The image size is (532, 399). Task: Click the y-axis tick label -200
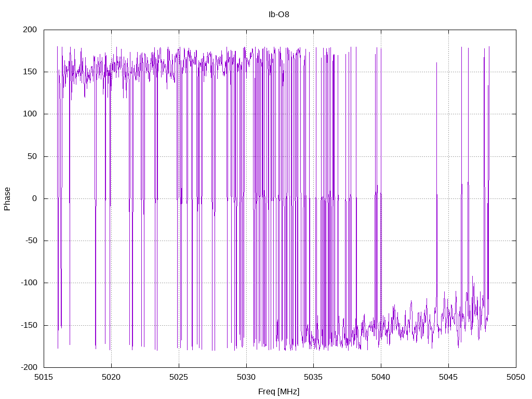pyautogui.click(x=29, y=367)
